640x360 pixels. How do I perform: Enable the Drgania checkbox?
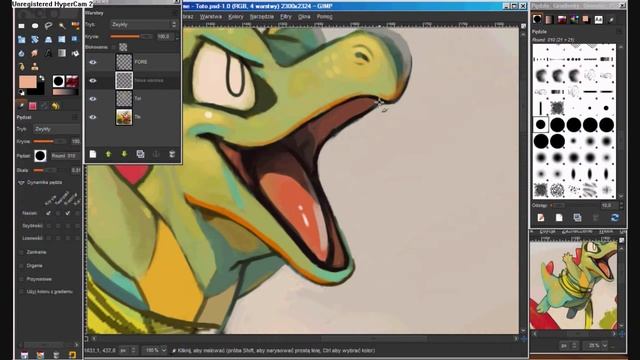pos(21,266)
